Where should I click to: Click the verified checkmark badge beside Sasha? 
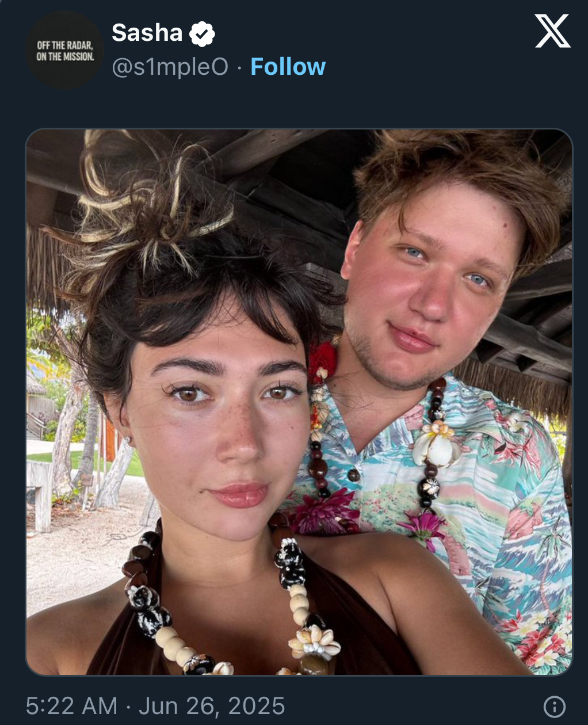coord(202,33)
